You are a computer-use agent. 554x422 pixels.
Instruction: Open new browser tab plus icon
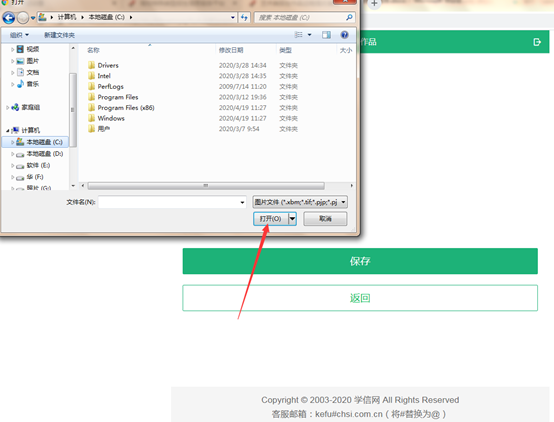374,4
